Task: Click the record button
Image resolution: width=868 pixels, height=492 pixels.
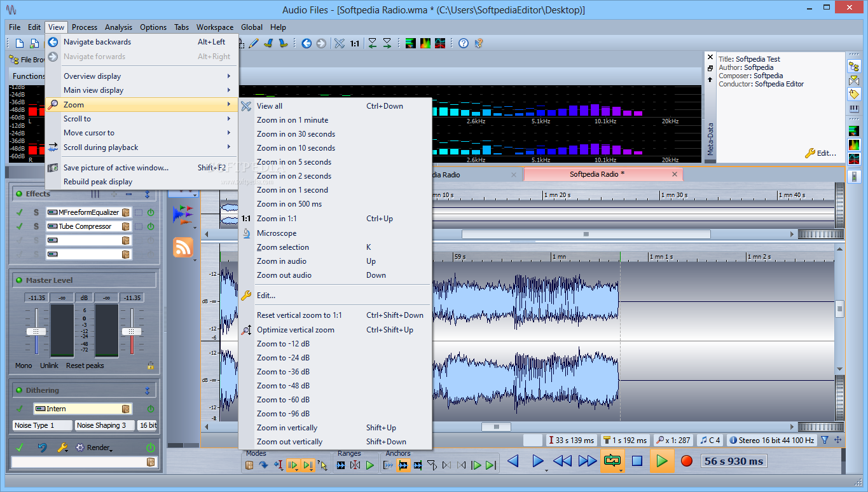Action: tap(687, 461)
